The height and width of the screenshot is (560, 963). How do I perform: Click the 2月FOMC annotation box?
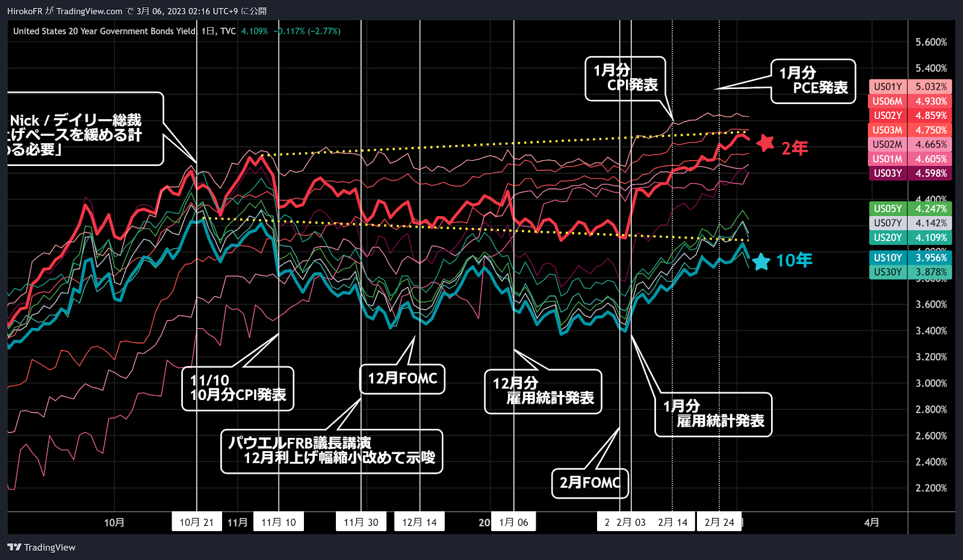(590, 483)
